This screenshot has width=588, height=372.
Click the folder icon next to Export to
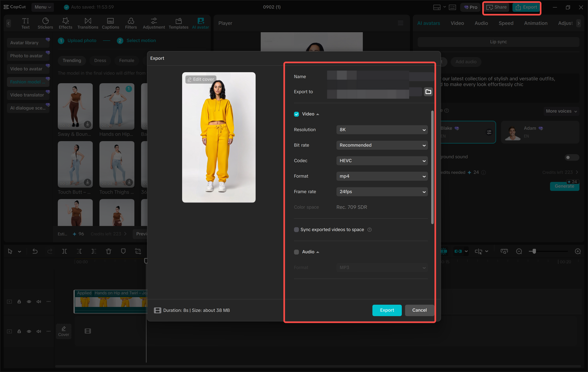pyautogui.click(x=428, y=92)
